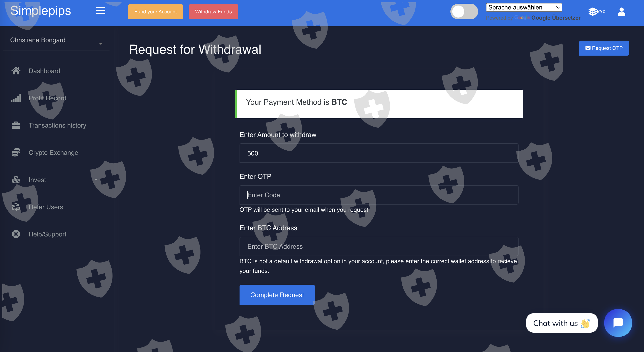Click the Profit Record bar-chart icon
The image size is (644, 352).
coord(16,98)
